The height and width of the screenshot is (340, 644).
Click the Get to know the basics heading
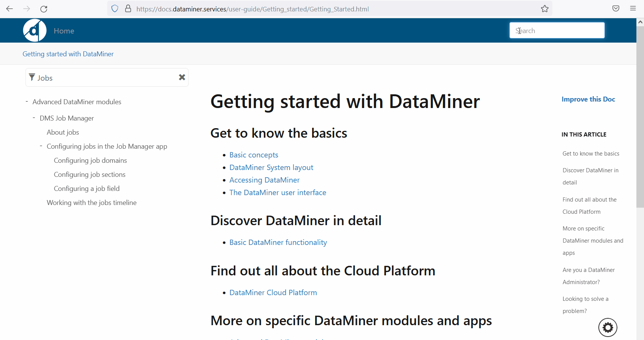click(279, 133)
